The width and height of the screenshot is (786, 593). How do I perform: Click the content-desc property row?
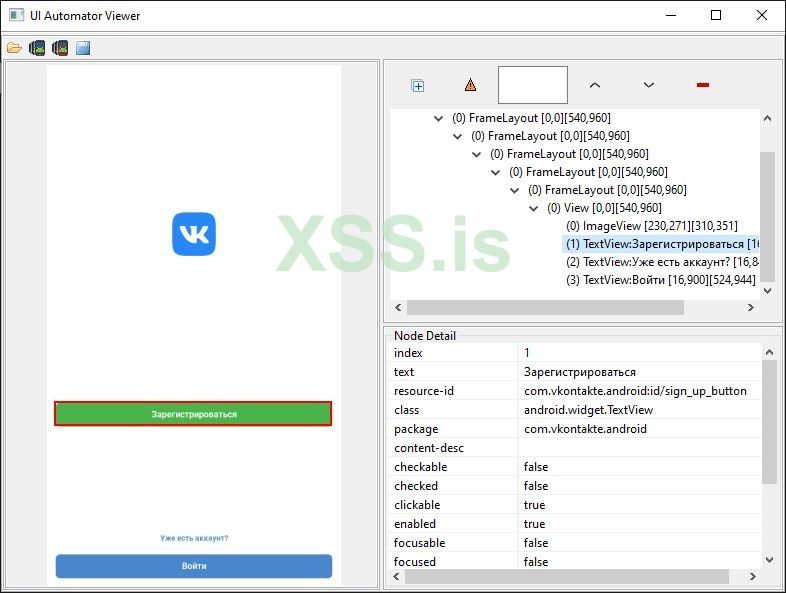[x=574, y=448]
